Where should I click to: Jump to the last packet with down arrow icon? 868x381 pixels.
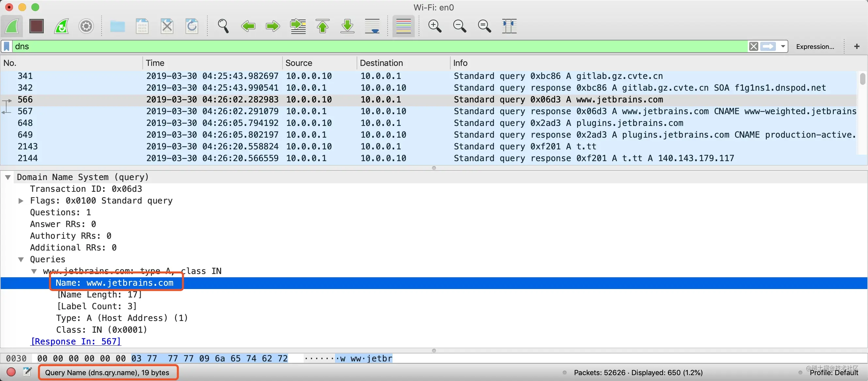[x=347, y=26]
